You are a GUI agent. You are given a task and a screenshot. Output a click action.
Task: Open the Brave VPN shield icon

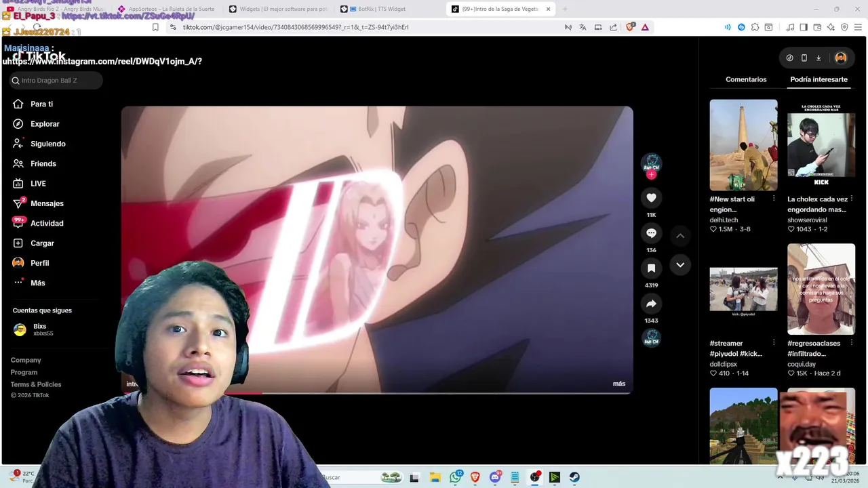point(844,27)
